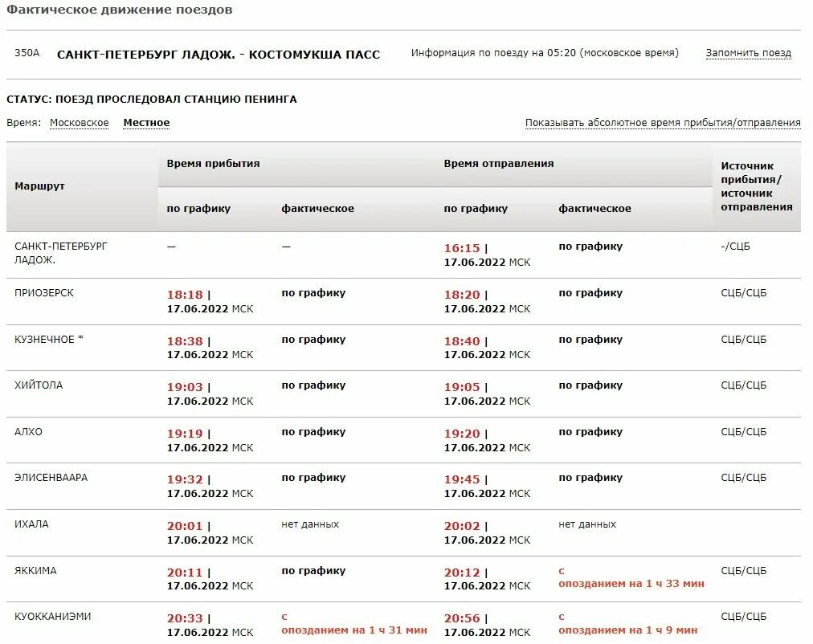Switch time display to Московское
813x644 pixels.
80,123
